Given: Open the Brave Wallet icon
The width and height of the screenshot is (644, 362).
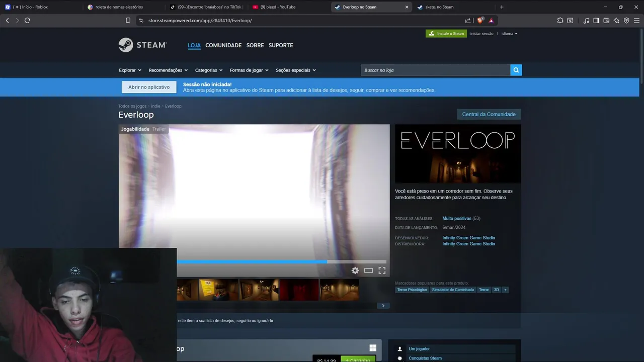Looking at the screenshot, I should pos(606,21).
